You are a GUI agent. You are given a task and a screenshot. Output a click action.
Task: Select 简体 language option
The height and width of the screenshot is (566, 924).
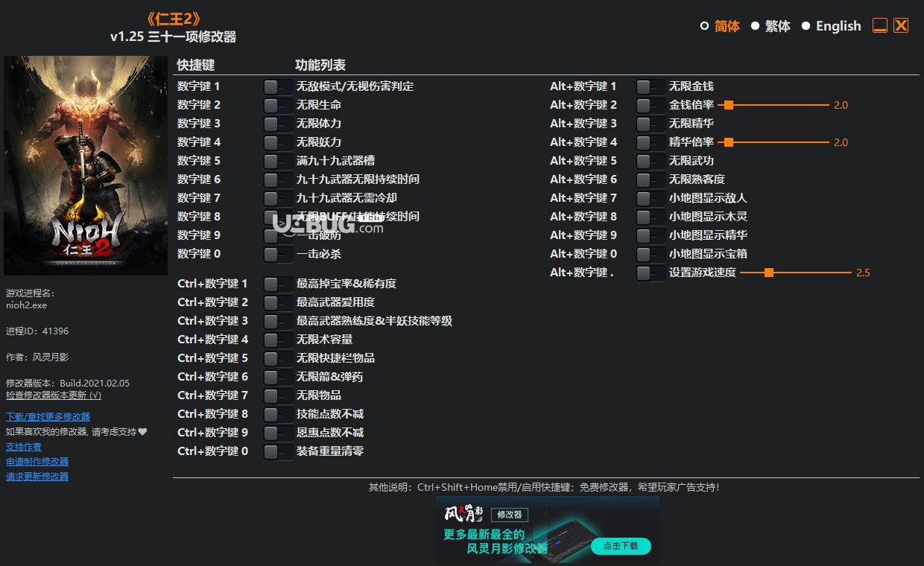pyautogui.click(x=720, y=26)
